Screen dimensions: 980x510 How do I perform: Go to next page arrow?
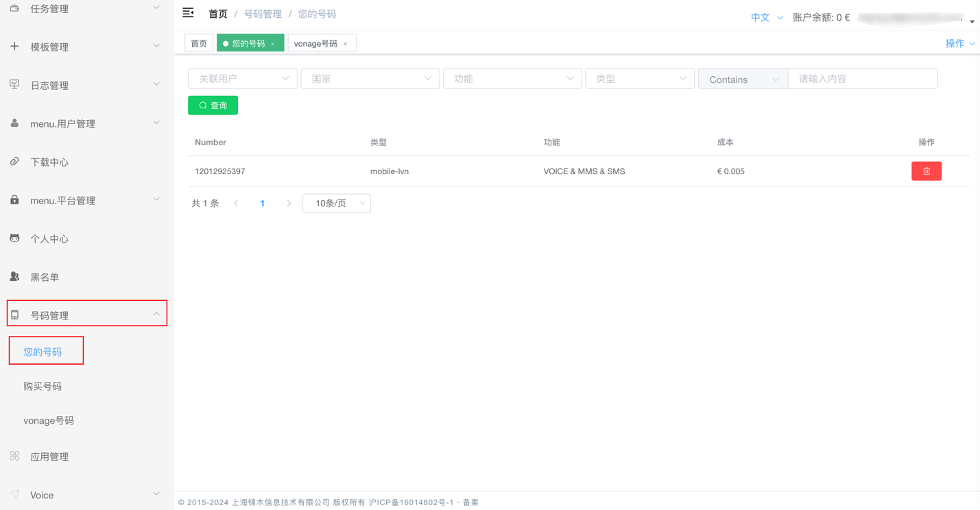point(289,204)
